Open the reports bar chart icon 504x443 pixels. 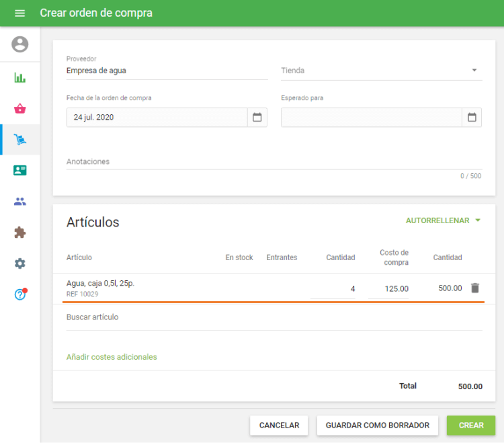[x=20, y=77]
